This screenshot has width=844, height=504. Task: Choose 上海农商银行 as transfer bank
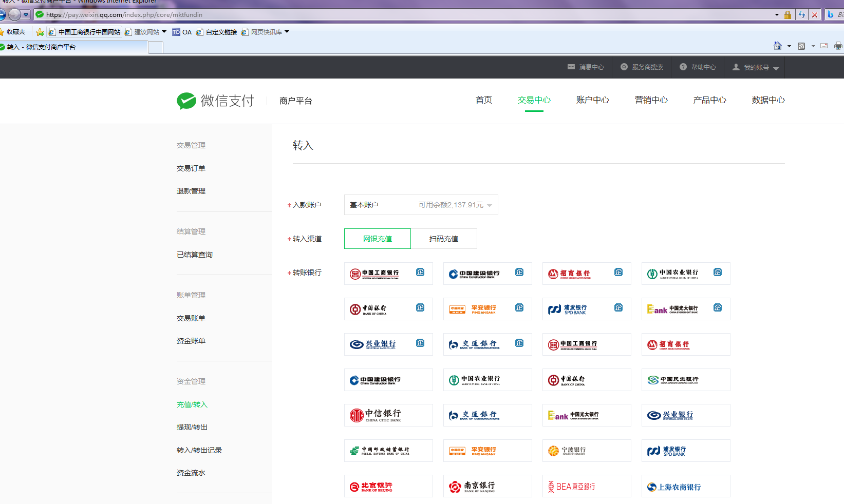point(686,486)
